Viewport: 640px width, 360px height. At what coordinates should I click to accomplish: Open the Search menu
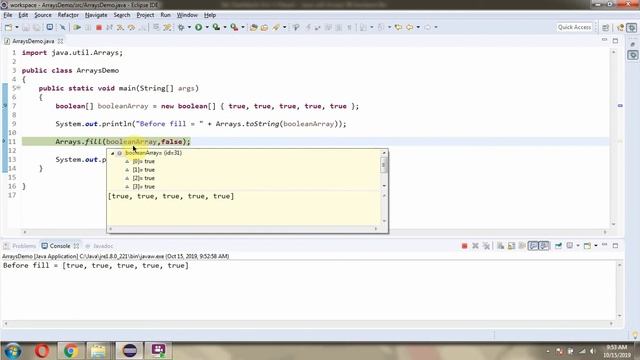(x=122, y=15)
